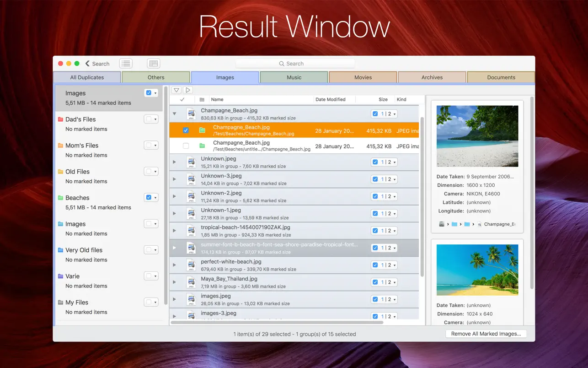Collapse the Champagne_Beach.jpg group

pos(174,114)
